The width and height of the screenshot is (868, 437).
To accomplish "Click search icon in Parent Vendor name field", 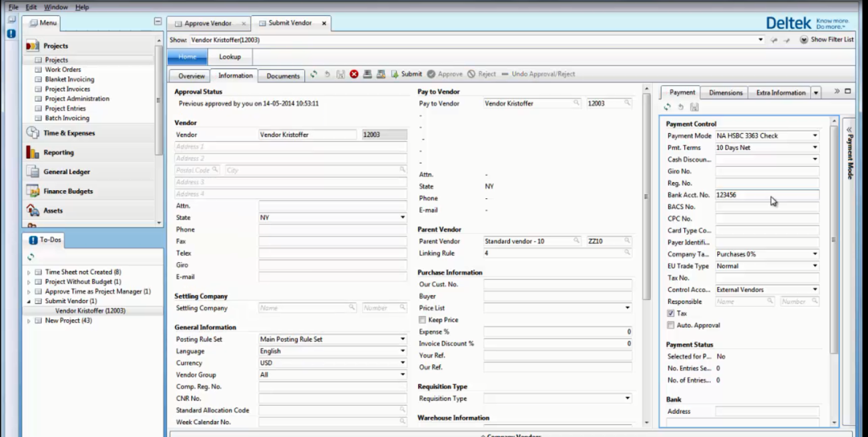I will coord(576,241).
